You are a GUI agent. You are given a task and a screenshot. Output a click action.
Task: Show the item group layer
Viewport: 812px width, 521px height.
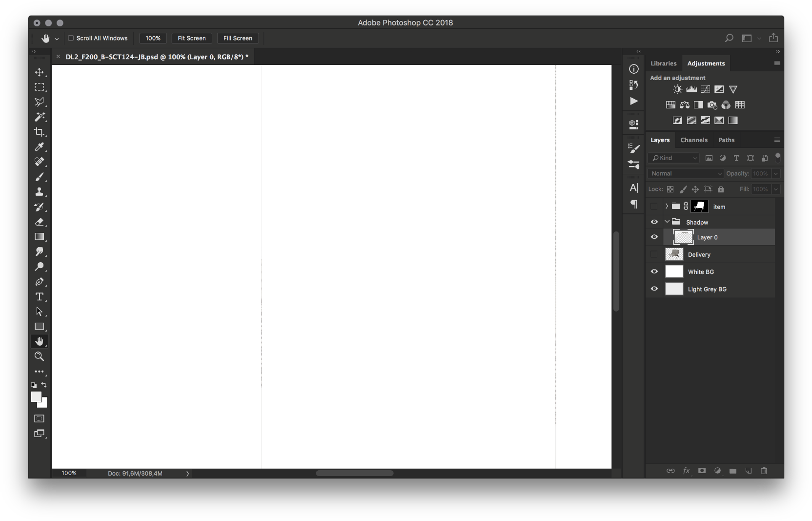654,207
